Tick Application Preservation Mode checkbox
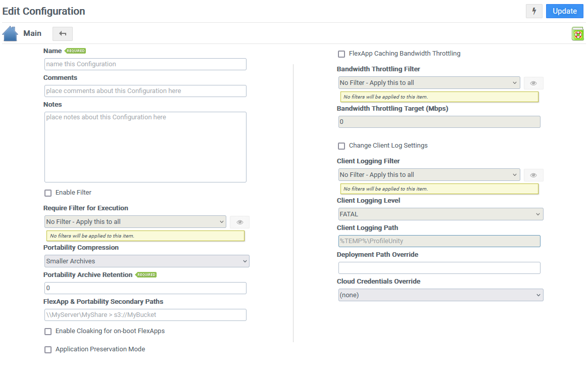The width and height of the screenshot is (588, 370). pos(48,350)
